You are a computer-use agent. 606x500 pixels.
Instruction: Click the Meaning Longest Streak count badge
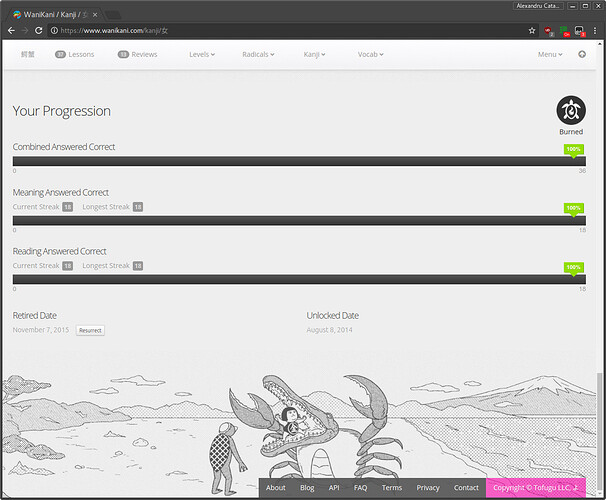coord(138,207)
